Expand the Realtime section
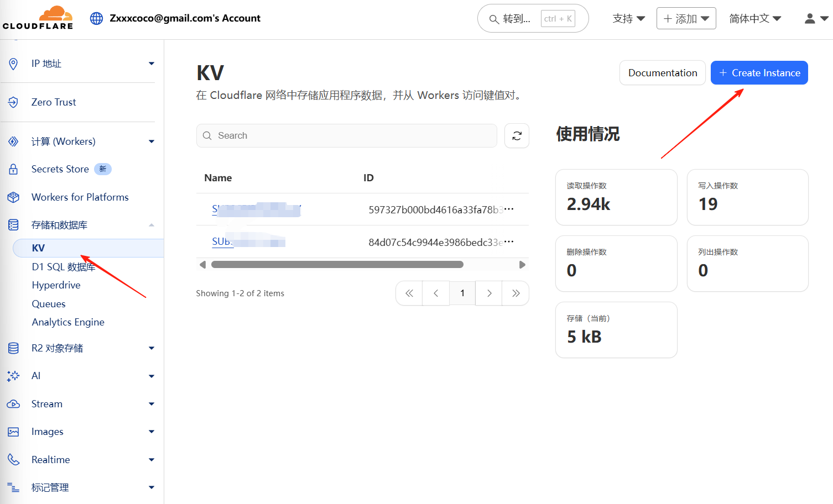Viewport: 833px width, 504px height. [x=152, y=460]
